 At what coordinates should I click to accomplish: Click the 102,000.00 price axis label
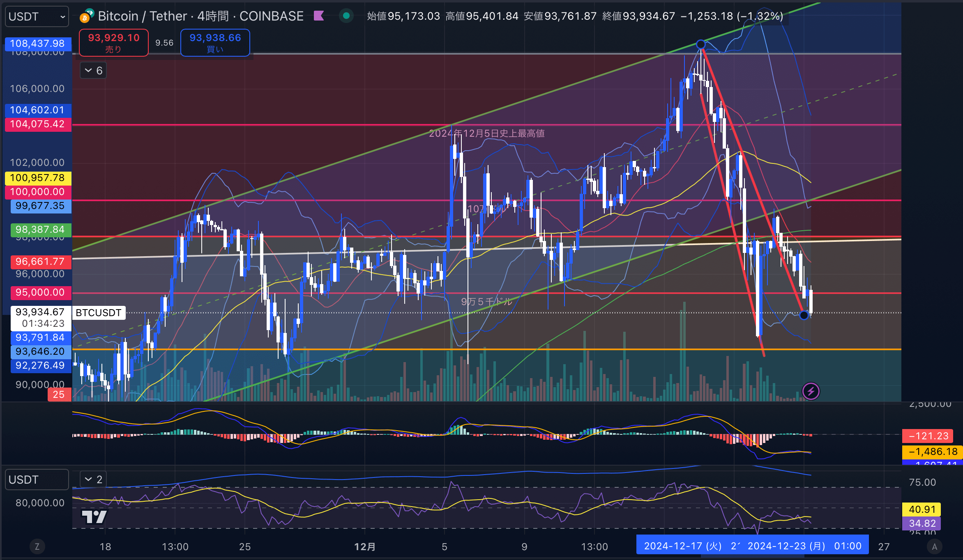pyautogui.click(x=37, y=163)
